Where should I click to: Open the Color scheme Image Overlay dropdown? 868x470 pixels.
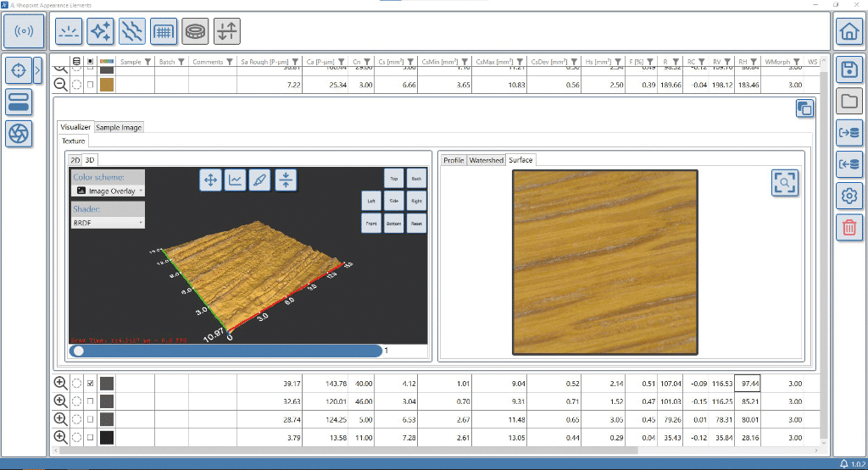[x=108, y=191]
